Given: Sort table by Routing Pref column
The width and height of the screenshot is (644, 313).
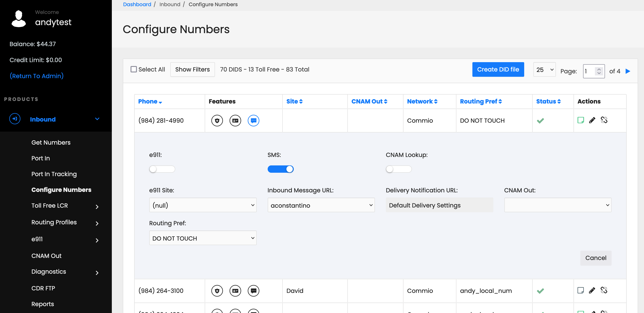Looking at the screenshot, I should [x=481, y=101].
